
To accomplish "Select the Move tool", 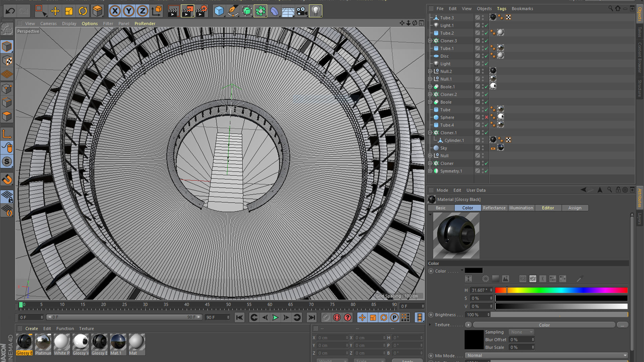I will (x=55, y=11).
